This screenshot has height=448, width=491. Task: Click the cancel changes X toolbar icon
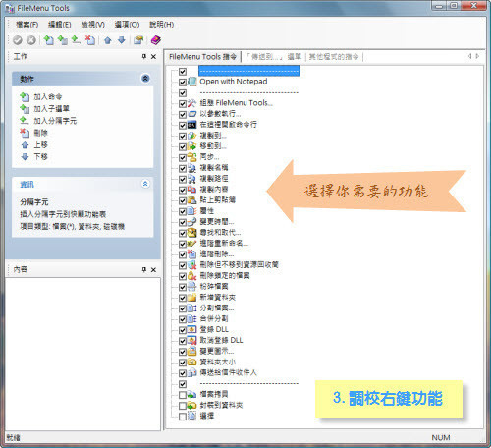(x=31, y=40)
